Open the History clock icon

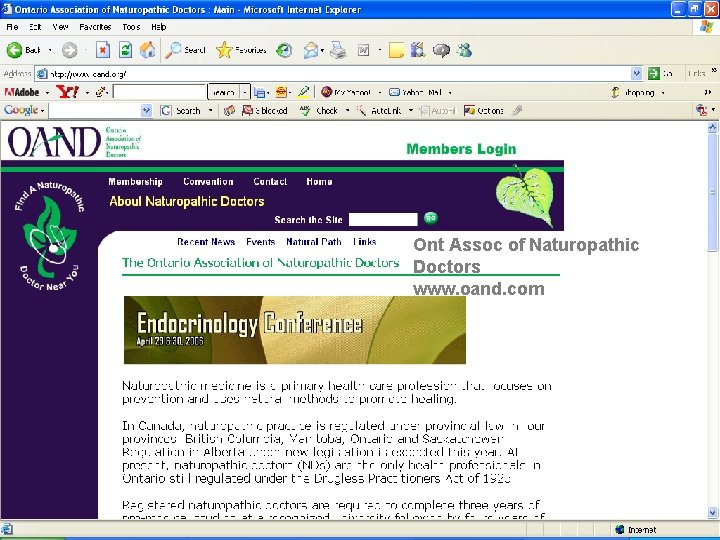pyautogui.click(x=284, y=50)
